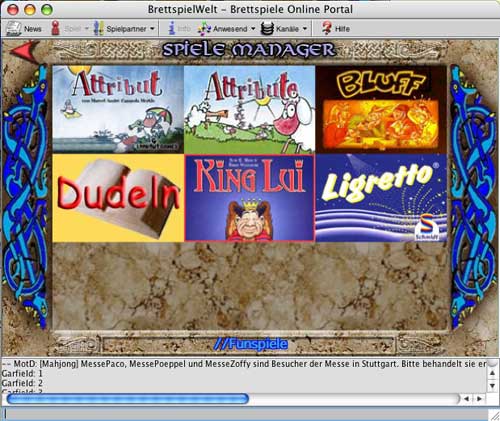Click the 'Garfield: 2' chat line

(x=22, y=383)
